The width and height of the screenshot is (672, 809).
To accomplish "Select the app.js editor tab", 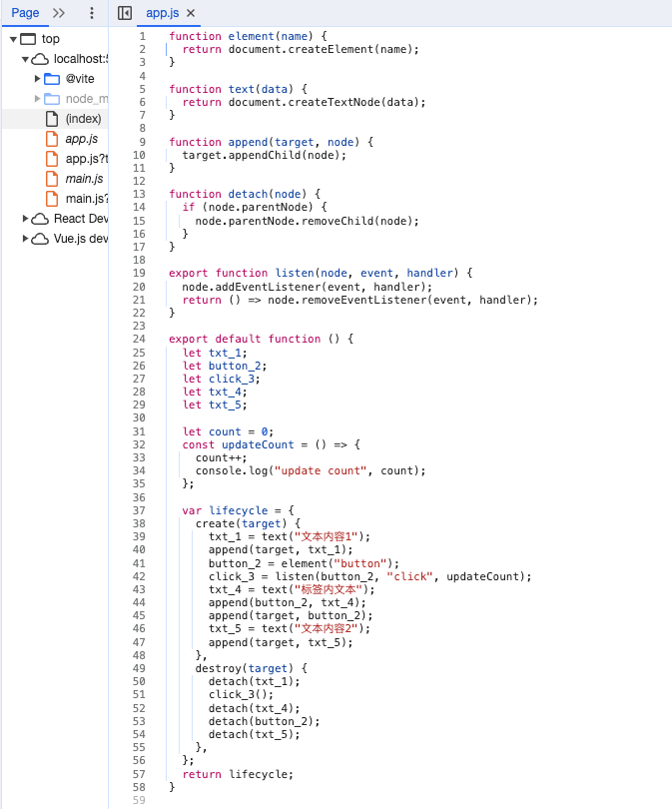I will pyautogui.click(x=164, y=13).
